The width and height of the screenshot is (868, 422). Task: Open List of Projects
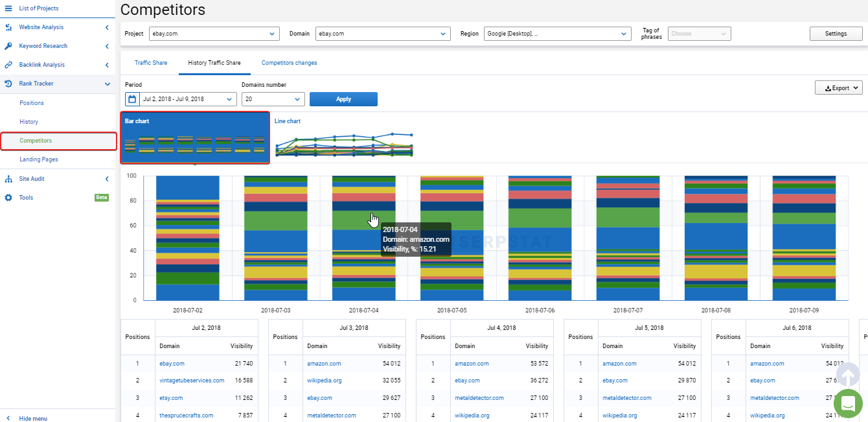[x=39, y=8]
